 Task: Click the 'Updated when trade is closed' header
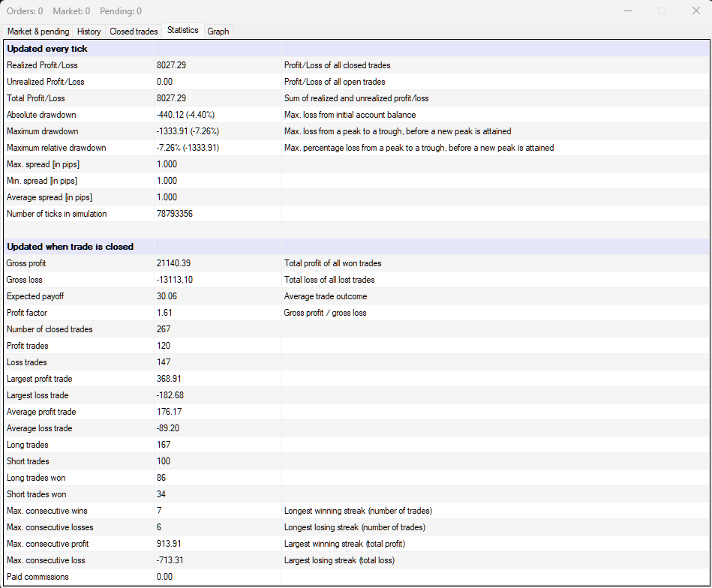[70, 247]
